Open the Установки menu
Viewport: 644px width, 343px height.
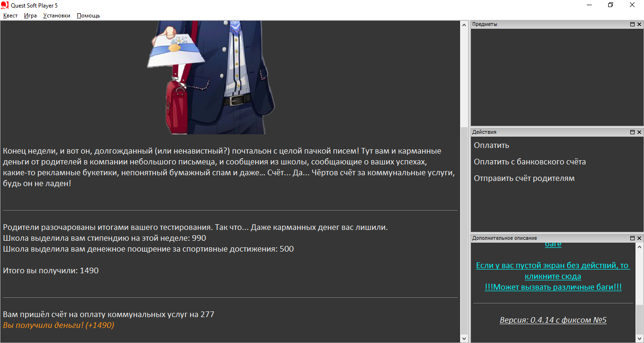click(57, 16)
